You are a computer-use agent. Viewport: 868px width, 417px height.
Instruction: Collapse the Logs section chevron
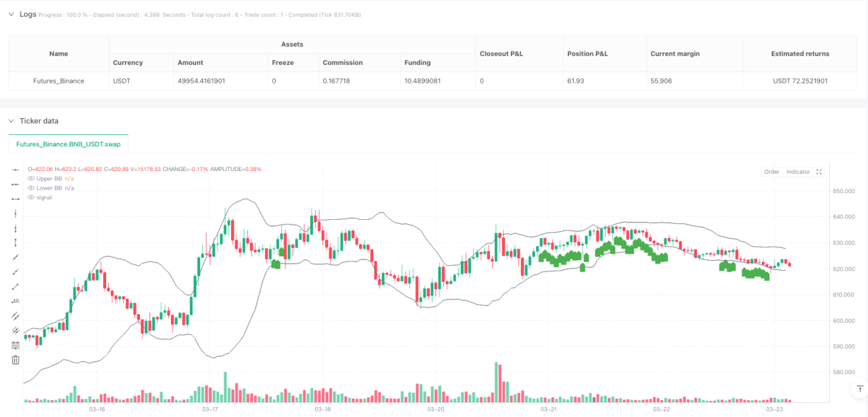coord(11,14)
